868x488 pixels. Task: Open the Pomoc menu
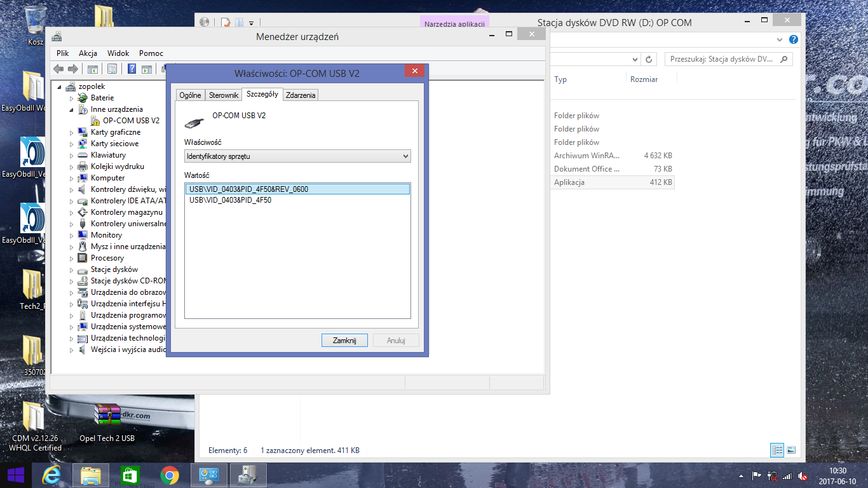tap(151, 53)
